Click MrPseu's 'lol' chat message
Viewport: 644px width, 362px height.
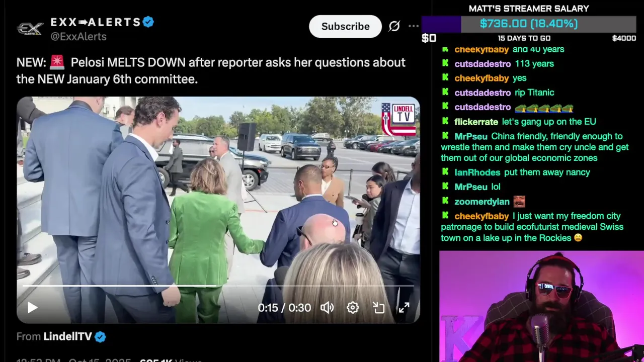[496, 187]
